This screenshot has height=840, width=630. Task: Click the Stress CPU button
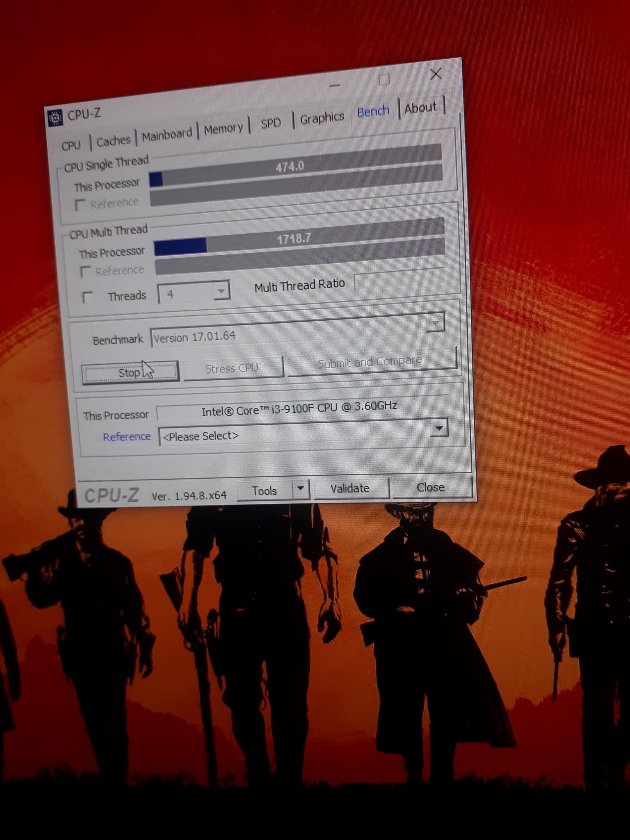[233, 368]
